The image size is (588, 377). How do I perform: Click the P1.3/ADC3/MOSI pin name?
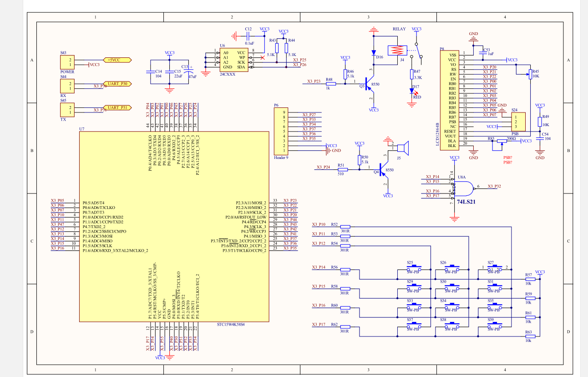pyautogui.click(x=97, y=236)
